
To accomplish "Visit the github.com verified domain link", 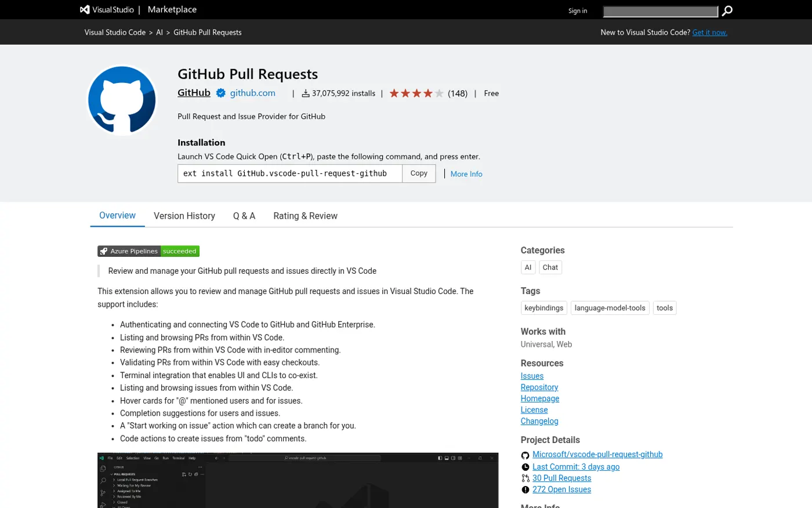I will pyautogui.click(x=253, y=93).
